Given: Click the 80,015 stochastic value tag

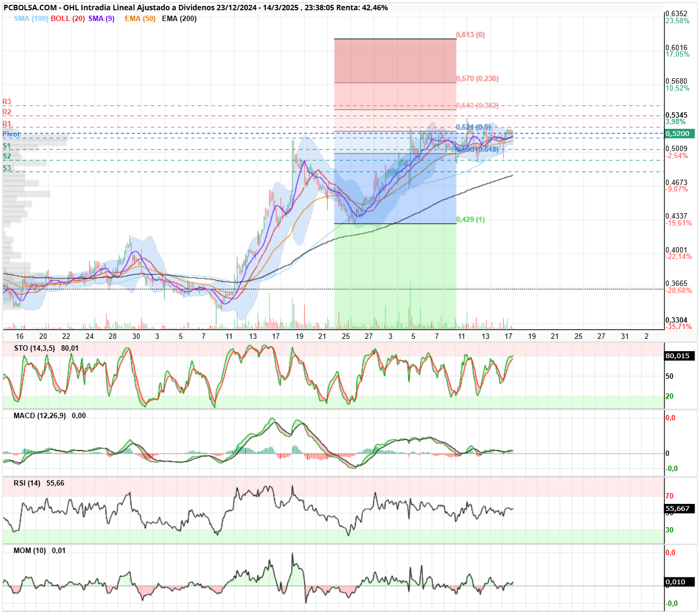Looking at the screenshot, I should click(680, 356).
